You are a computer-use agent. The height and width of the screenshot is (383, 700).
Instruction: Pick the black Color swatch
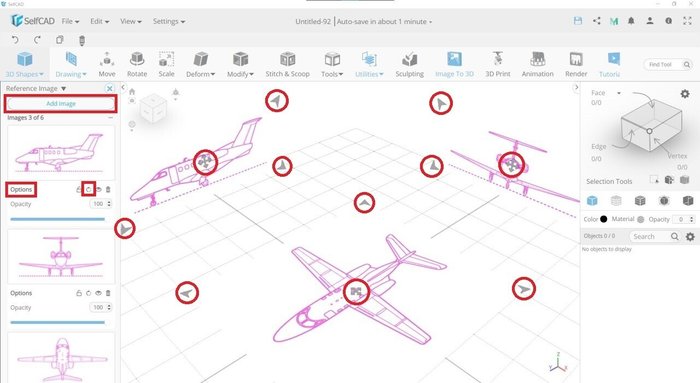[x=604, y=219]
